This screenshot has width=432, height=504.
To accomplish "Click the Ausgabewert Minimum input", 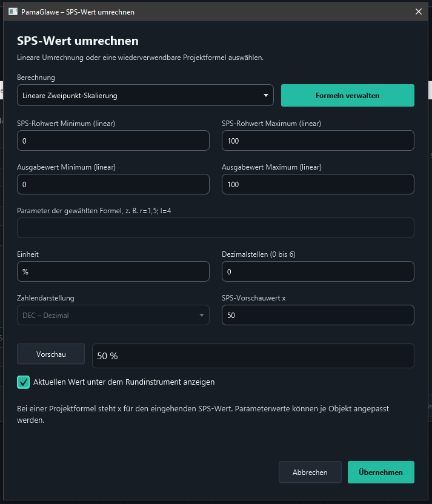I will click(x=113, y=185).
